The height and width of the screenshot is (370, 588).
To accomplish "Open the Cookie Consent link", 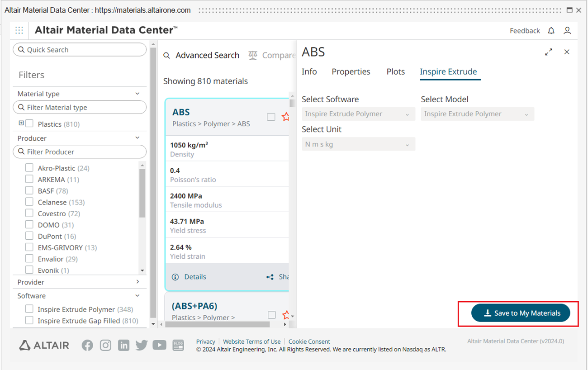I will (x=309, y=342).
